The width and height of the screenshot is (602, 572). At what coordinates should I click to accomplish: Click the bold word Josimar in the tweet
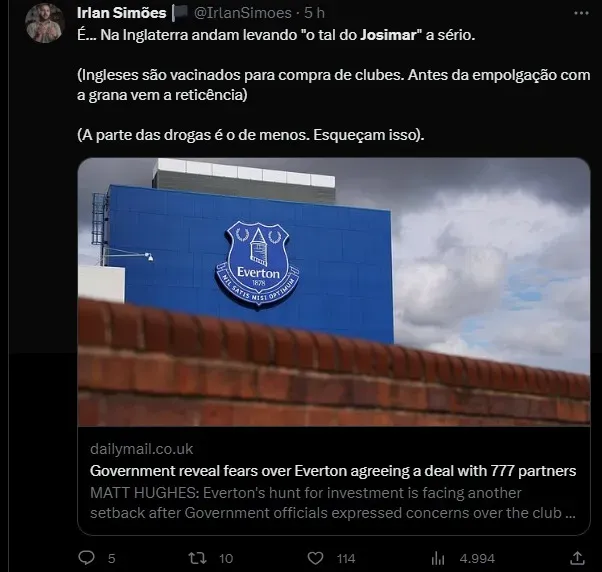point(388,35)
